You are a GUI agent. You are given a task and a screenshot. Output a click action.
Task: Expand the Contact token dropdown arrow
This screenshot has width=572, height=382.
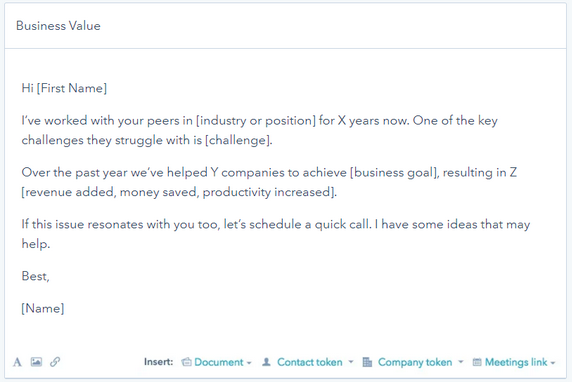tap(351, 362)
